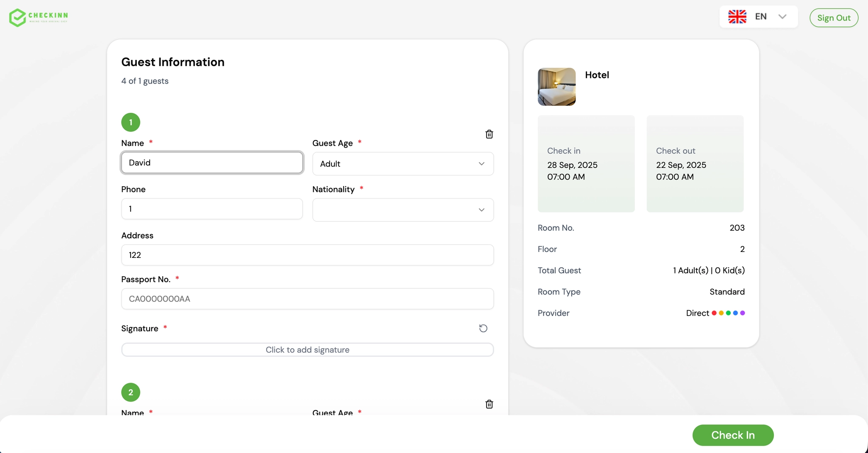Delete guest 1 with trash icon

point(489,134)
